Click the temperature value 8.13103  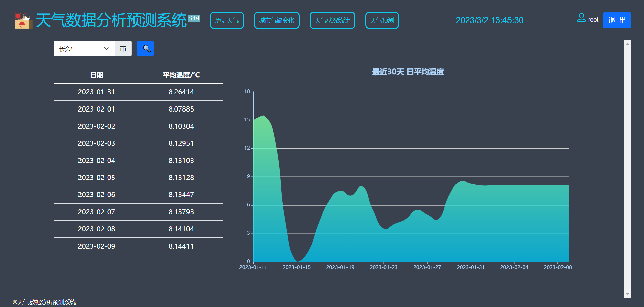pos(181,161)
